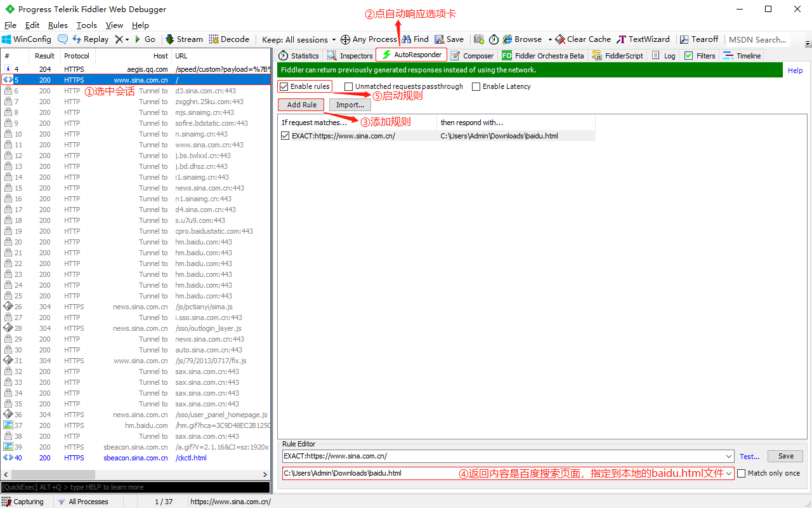This screenshot has width=812, height=508.
Task: Select session 40 sbeacon.sina.com.cn /ckctl.html
Action: coord(136,458)
